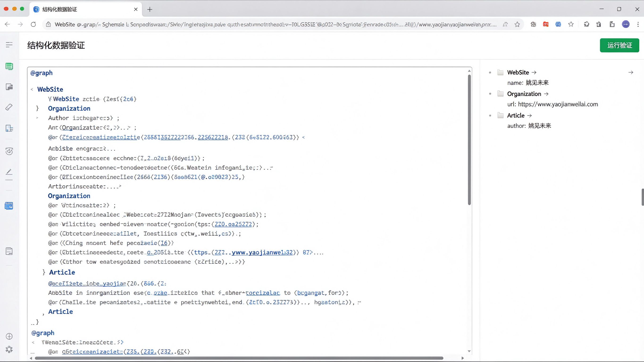Expand the Author row chevron in code
This screenshot has height=362, width=644.
(37, 118)
